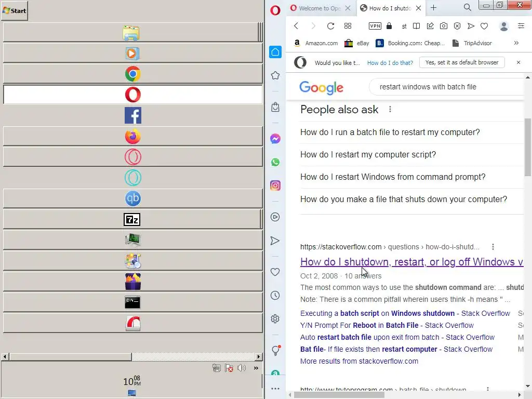532x399 pixels.
Task: Click the search tabs magnifier icon
Action: point(467,7)
